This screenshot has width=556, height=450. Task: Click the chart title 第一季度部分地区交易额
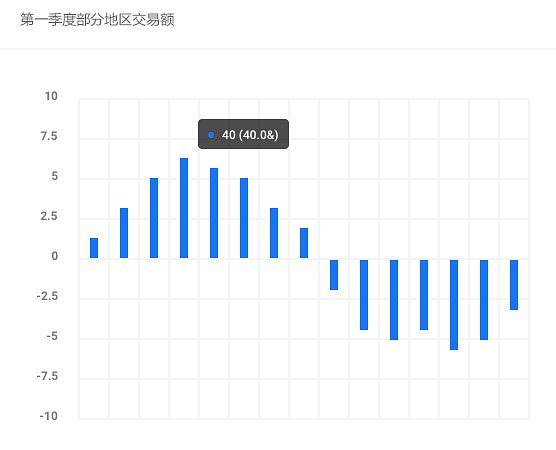(98, 20)
